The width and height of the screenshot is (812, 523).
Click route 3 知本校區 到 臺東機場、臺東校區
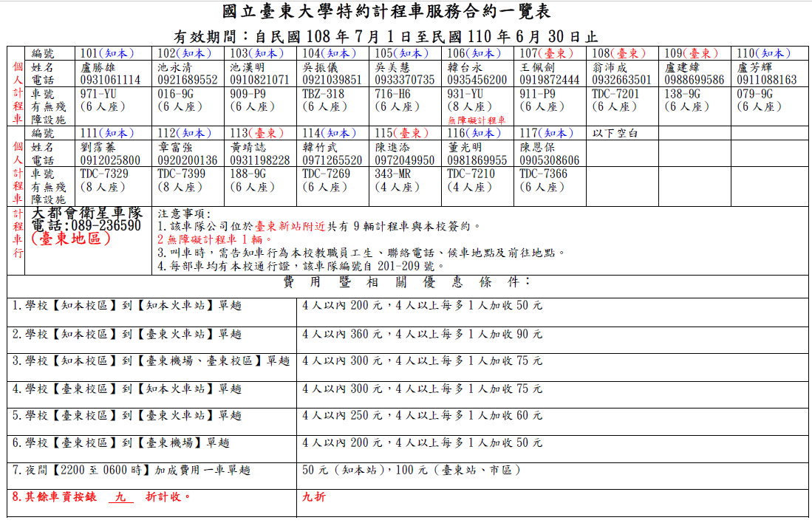click(151, 361)
